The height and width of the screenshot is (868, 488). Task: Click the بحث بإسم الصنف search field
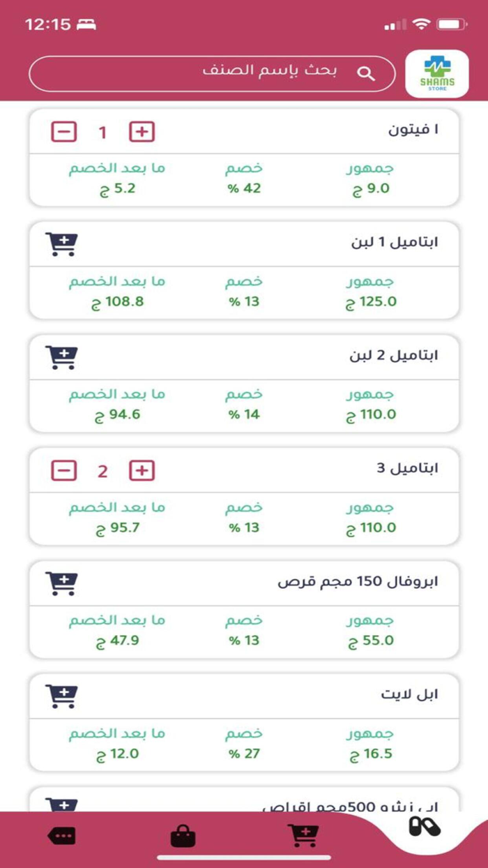(244, 72)
